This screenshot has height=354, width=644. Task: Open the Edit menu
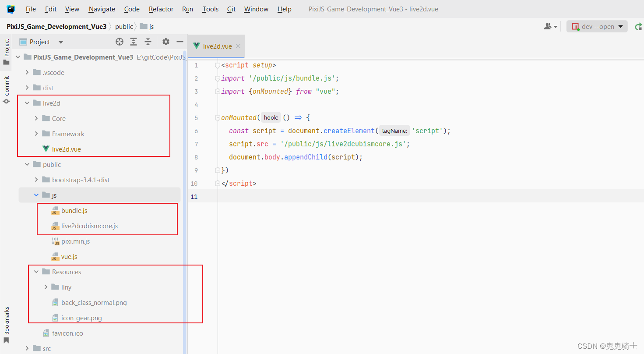[x=51, y=9]
